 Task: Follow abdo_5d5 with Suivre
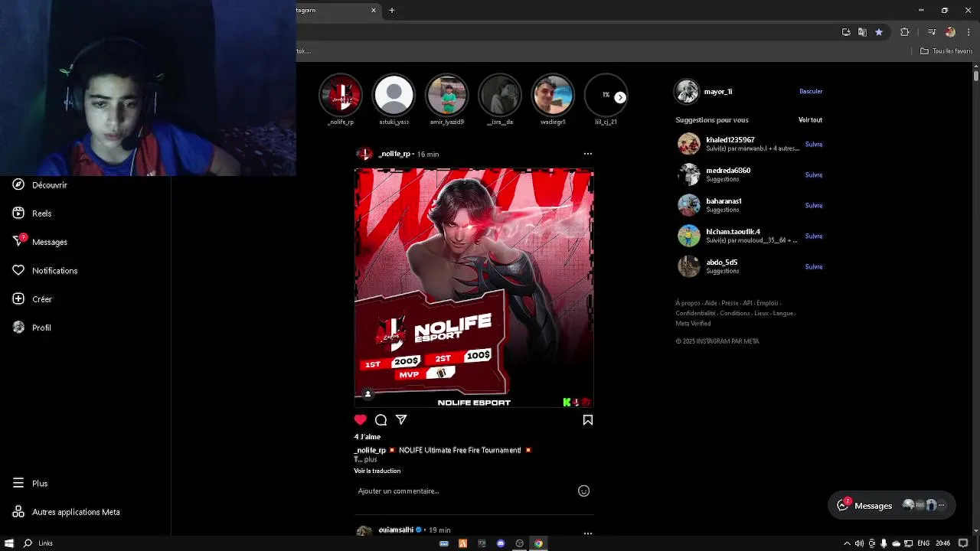click(x=814, y=266)
